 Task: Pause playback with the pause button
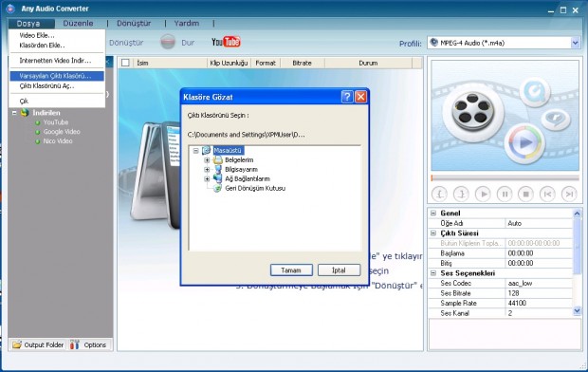point(505,195)
